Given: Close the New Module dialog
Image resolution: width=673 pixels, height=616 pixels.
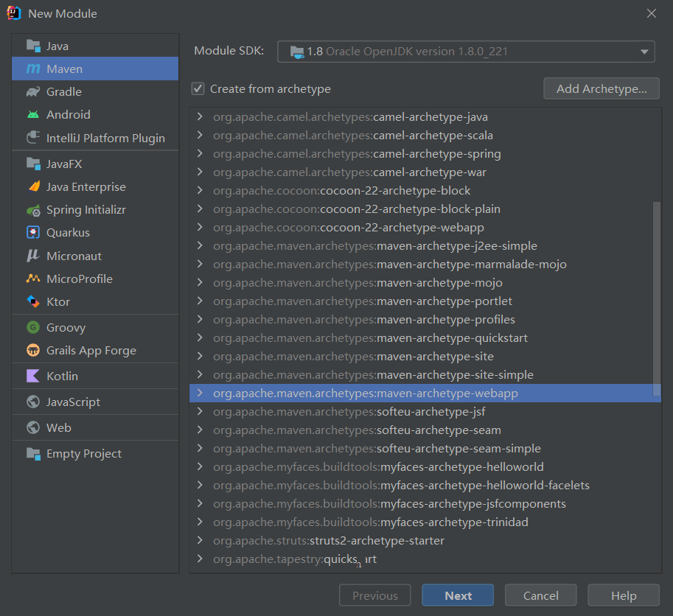Looking at the screenshot, I should [x=652, y=13].
